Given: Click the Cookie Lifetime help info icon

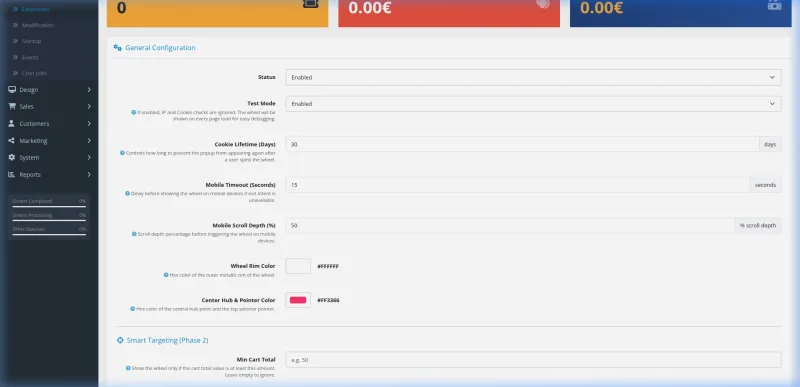Looking at the screenshot, I should coord(122,153).
